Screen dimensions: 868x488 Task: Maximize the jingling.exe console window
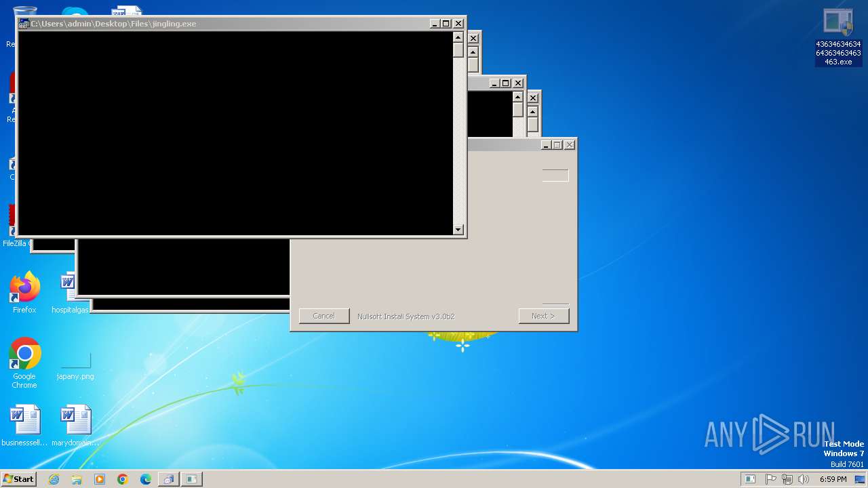[446, 24]
